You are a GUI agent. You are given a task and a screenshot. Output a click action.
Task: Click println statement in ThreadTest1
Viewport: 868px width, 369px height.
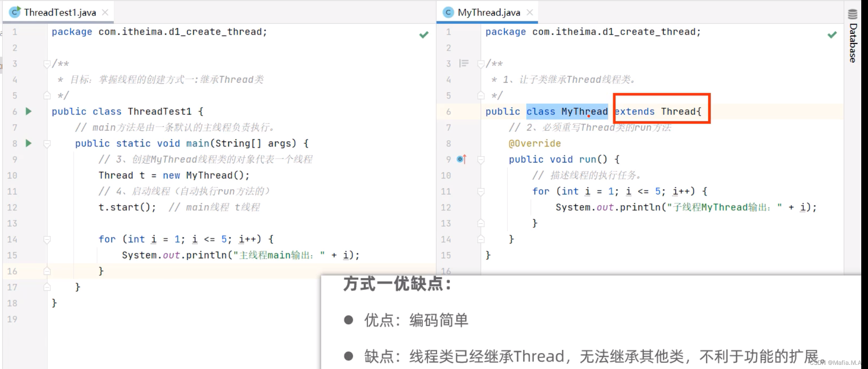241,255
